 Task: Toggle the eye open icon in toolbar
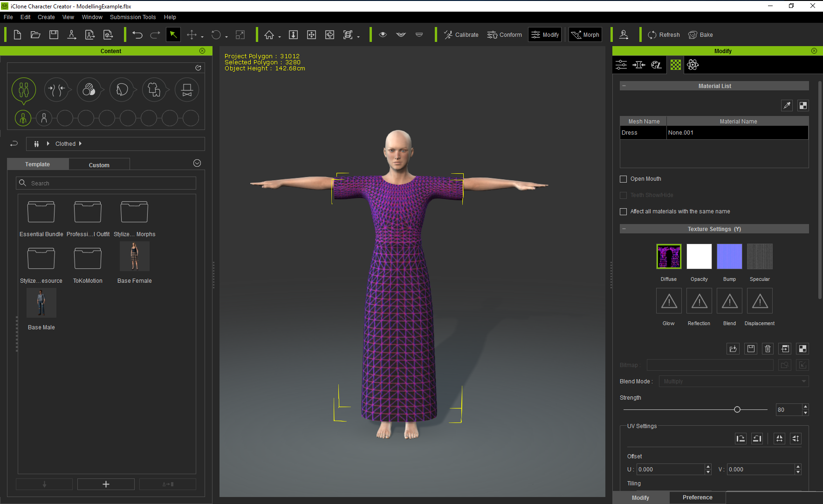383,34
